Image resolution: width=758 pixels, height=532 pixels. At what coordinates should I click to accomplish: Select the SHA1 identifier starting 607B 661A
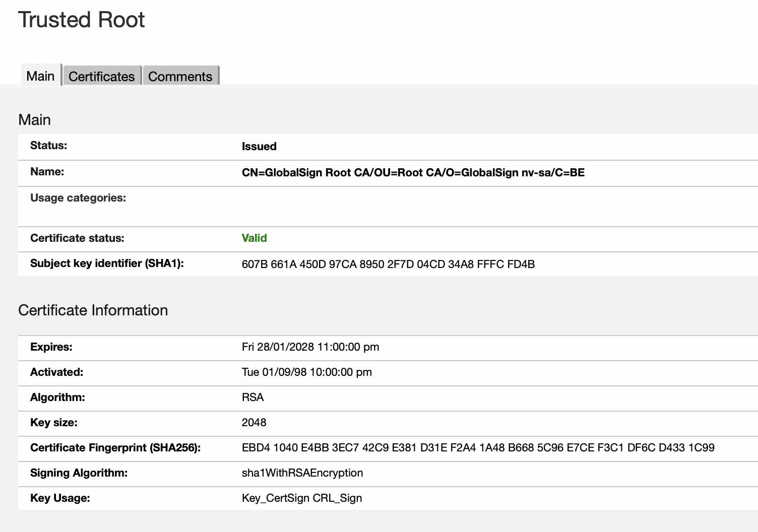tap(389, 264)
